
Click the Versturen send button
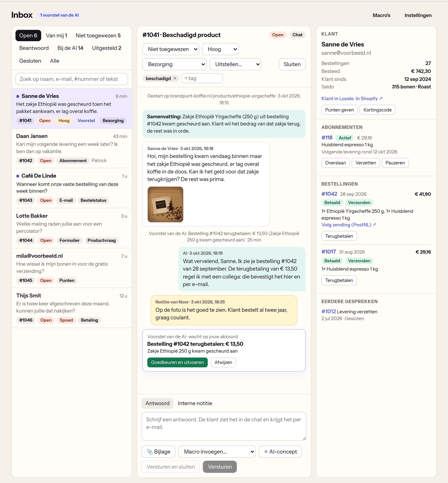pos(220,467)
